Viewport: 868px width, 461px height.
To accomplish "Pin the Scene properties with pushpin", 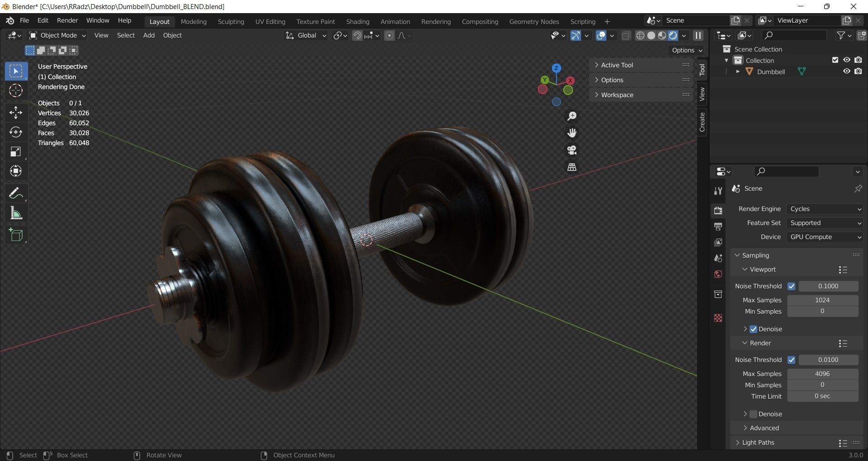I will point(858,188).
